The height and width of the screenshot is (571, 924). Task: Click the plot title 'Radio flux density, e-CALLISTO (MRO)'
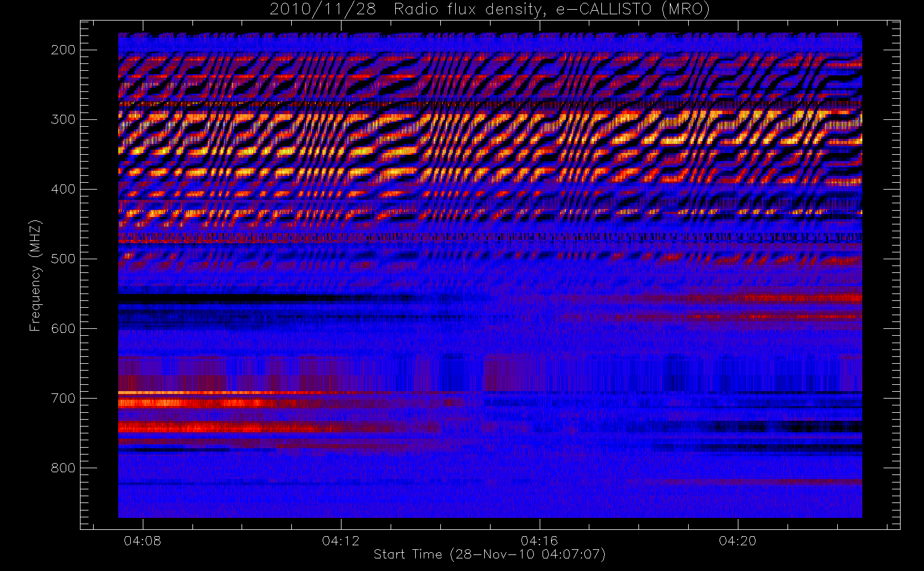pyautogui.click(x=552, y=9)
